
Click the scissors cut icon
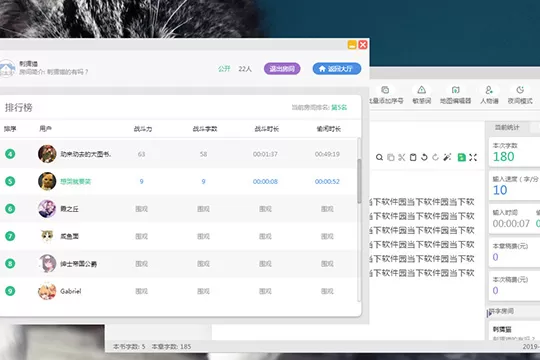[x=402, y=157]
